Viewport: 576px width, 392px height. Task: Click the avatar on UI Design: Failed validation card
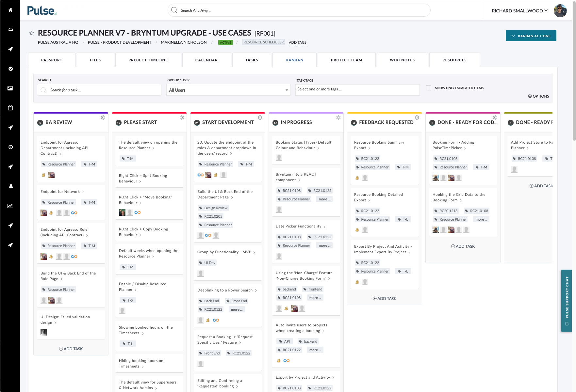click(x=44, y=332)
